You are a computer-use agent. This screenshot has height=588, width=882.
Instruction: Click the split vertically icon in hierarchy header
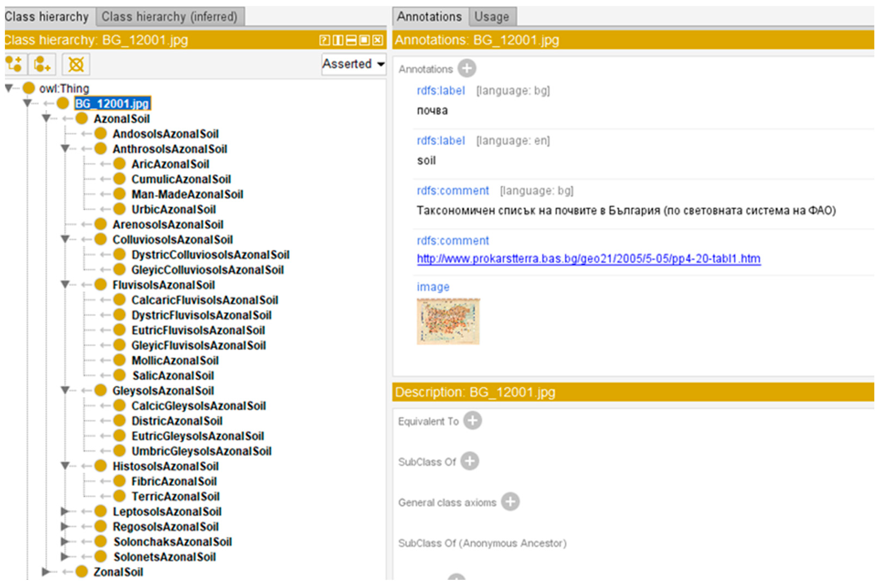coord(337,40)
